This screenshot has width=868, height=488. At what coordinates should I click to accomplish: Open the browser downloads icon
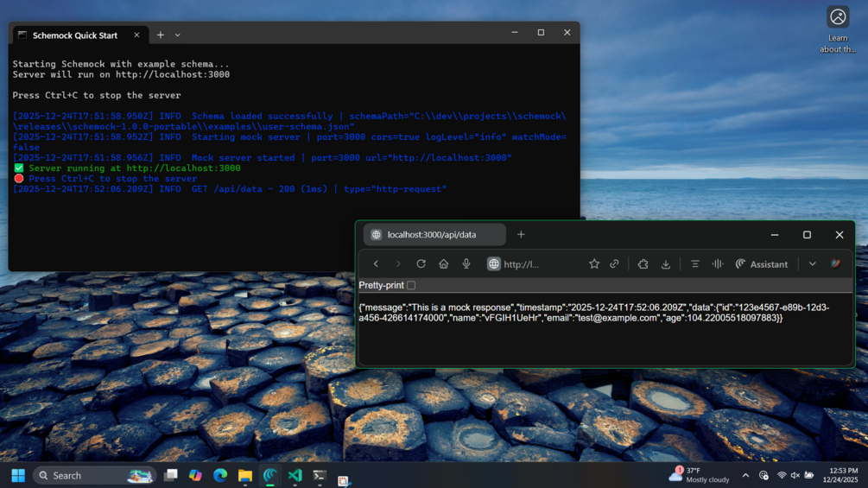[x=666, y=264]
